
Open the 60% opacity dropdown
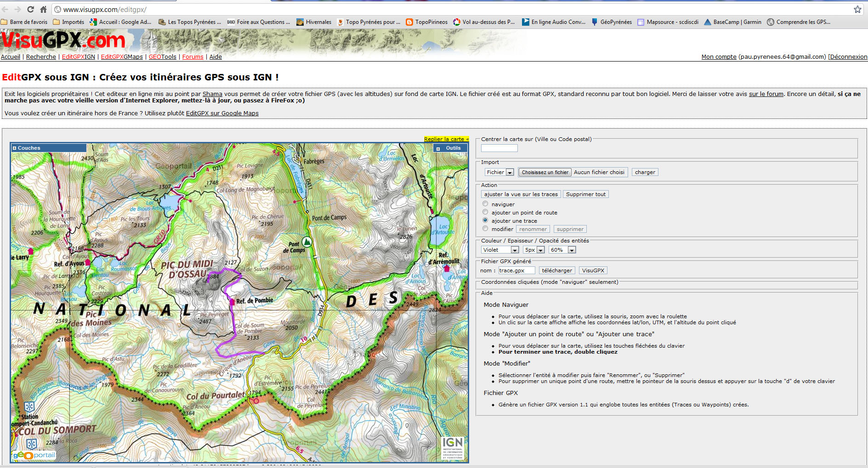click(562, 250)
